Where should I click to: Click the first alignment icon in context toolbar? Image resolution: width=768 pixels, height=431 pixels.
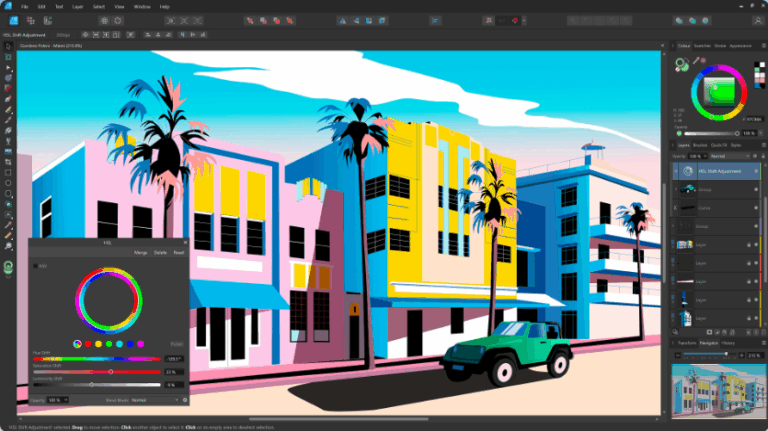(x=147, y=35)
